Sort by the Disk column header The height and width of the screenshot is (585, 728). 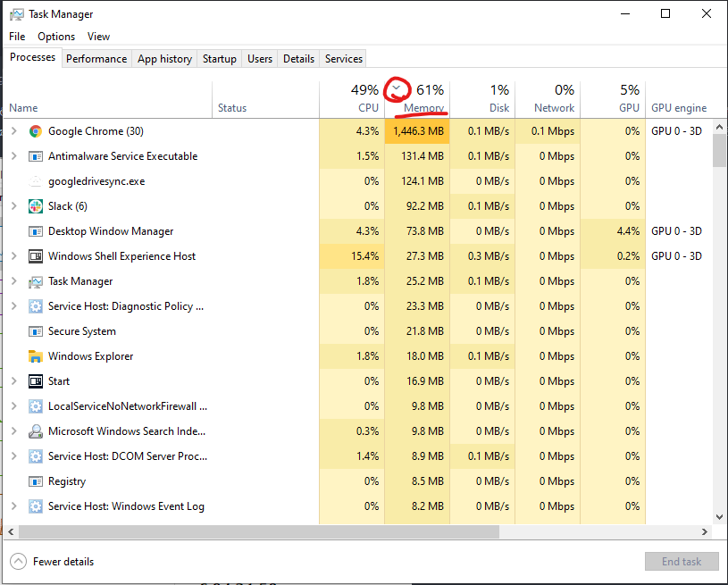tap(482, 99)
